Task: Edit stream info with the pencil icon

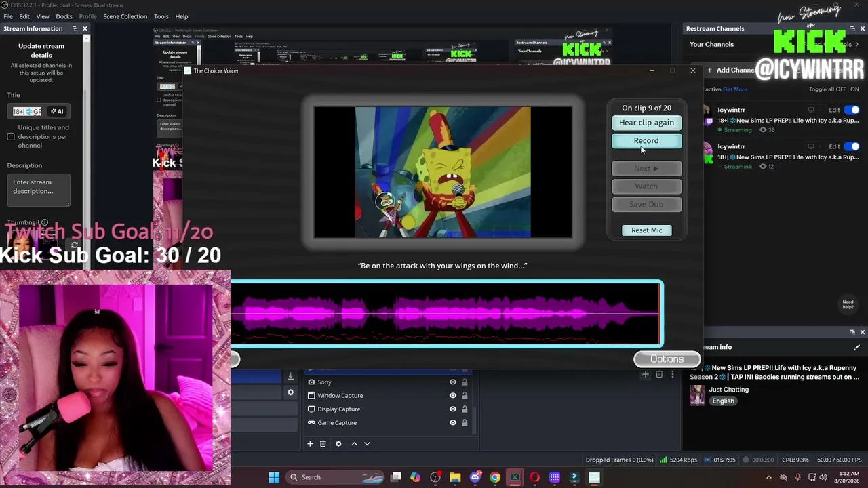Action: pos(856,347)
